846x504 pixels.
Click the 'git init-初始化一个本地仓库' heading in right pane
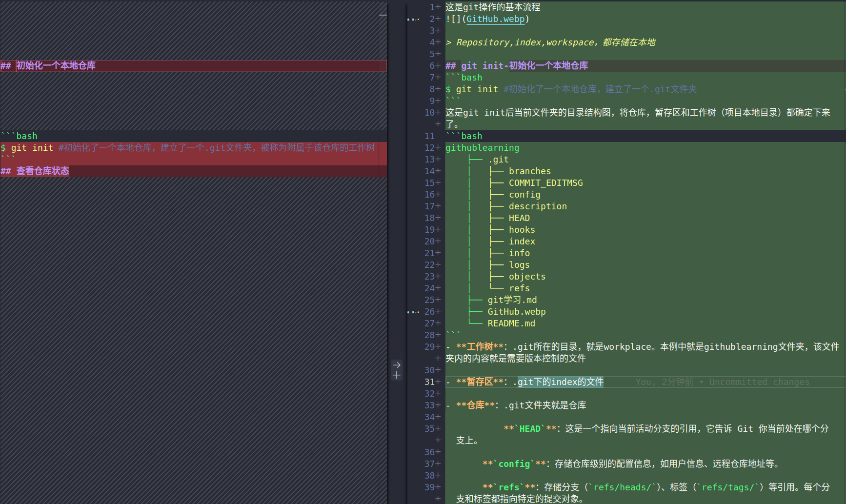pos(517,66)
